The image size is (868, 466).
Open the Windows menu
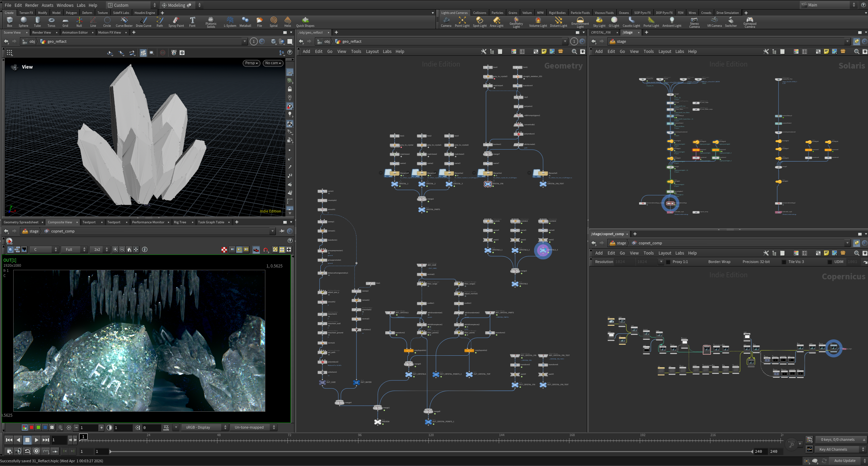(65, 5)
